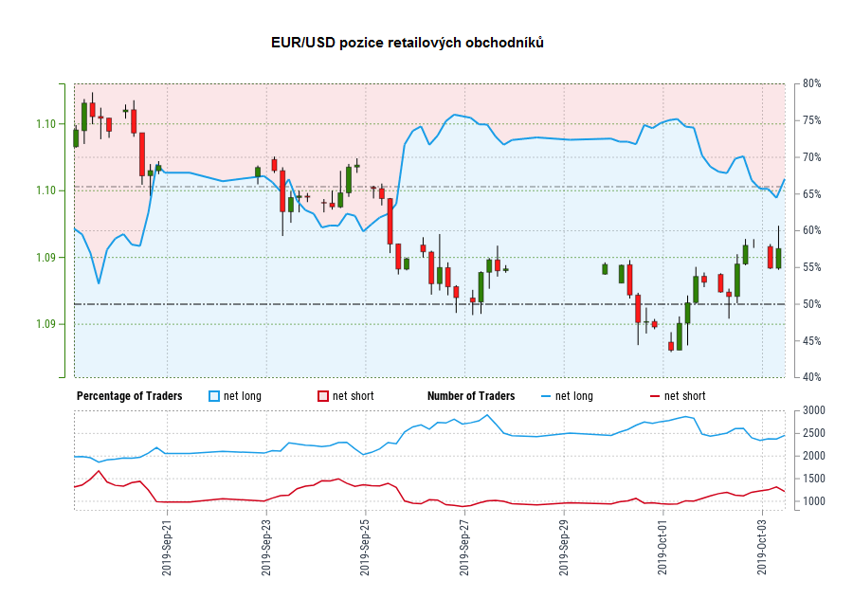The height and width of the screenshot is (616, 853).
Task: Click the red square net short swatch
Action: 322,396
